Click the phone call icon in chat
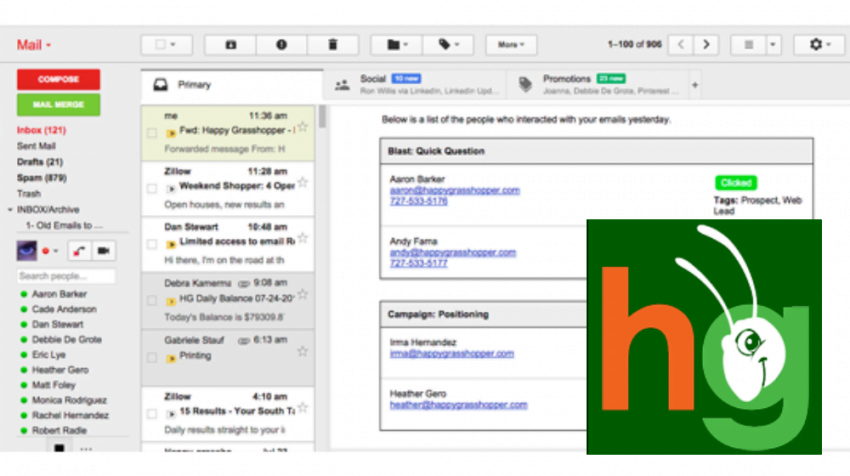 coord(79,250)
